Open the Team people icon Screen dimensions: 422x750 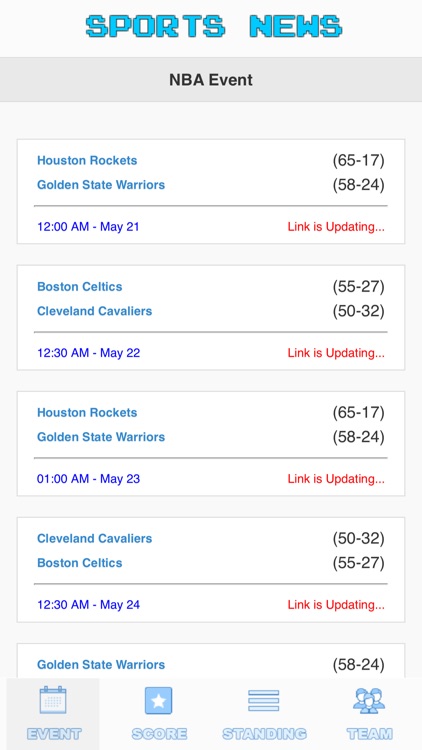(x=369, y=701)
